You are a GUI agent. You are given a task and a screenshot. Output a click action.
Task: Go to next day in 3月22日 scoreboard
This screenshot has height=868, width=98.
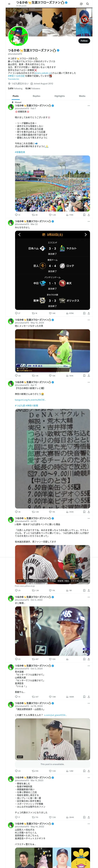[x=86, y=235]
